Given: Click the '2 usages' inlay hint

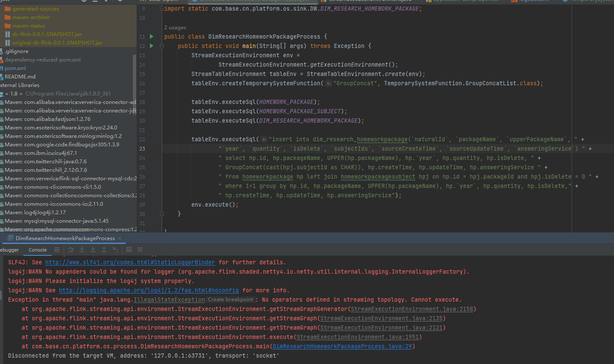Looking at the screenshot, I should click(x=175, y=28).
